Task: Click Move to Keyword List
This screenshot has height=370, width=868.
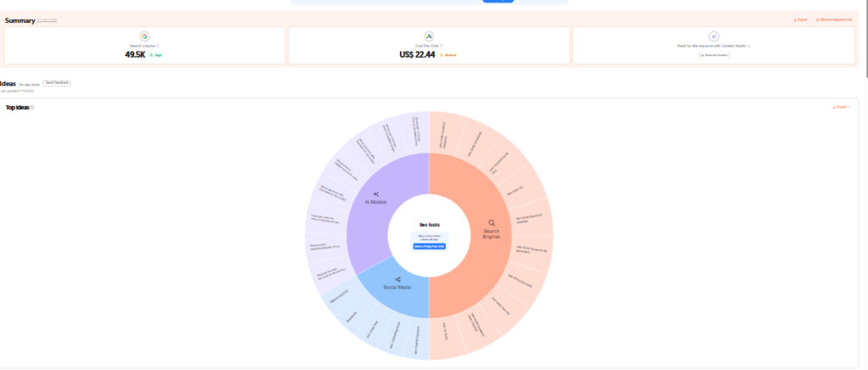Action: (x=834, y=20)
